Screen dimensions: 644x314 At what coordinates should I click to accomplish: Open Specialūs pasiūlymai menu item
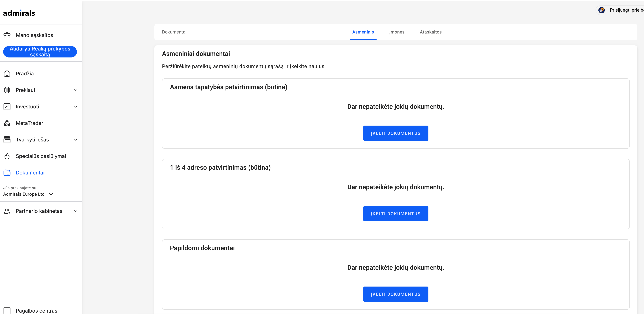41,156
